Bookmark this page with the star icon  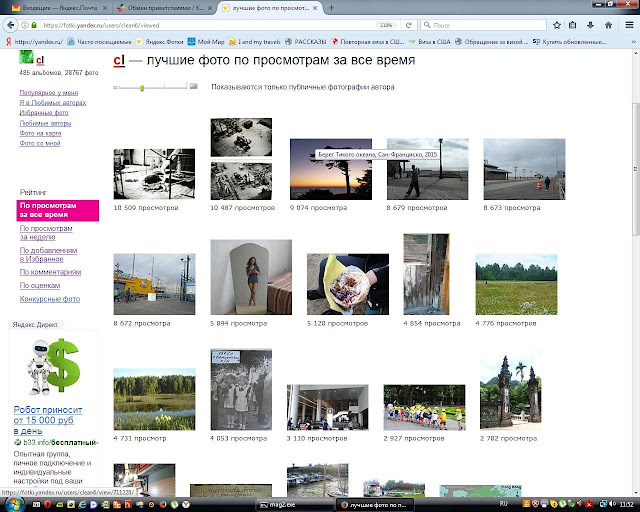coord(557,25)
